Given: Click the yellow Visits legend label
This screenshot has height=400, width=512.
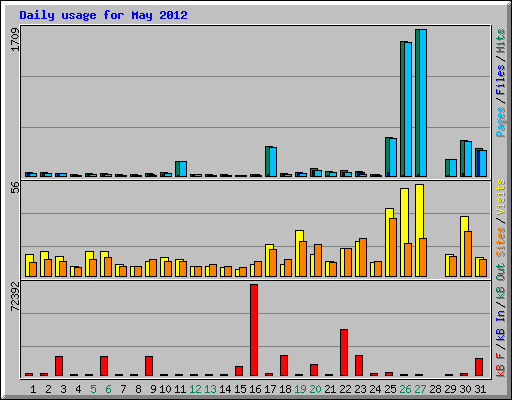Looking at the screenshot, I should (x=501, y=197).
